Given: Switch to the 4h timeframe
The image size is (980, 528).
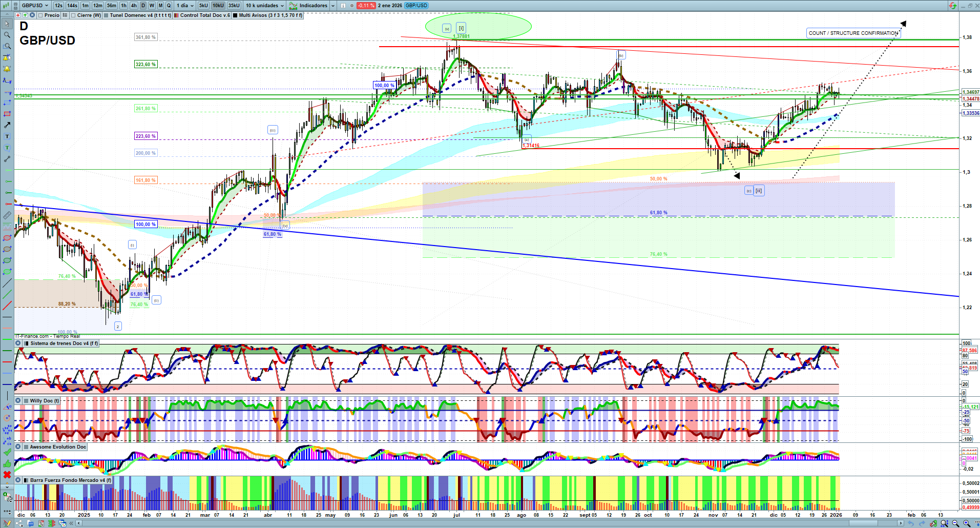Looking at the screenshot, I should click(134, 6).
